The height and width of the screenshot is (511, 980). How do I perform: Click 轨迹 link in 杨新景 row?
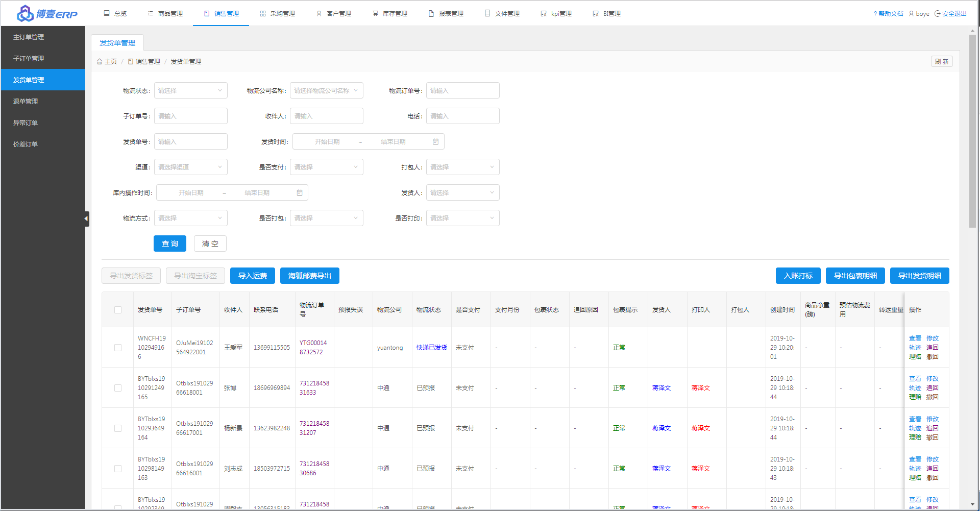point(915,428)
